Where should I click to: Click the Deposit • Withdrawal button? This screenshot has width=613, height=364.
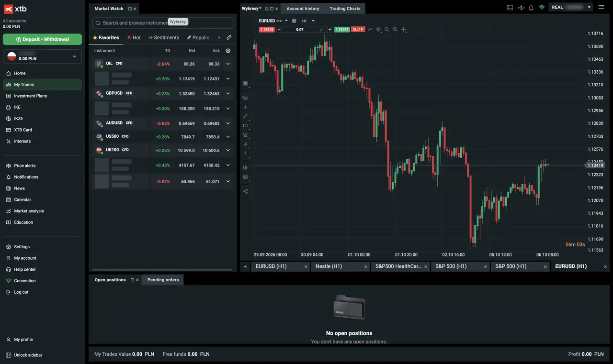point(42,39)
